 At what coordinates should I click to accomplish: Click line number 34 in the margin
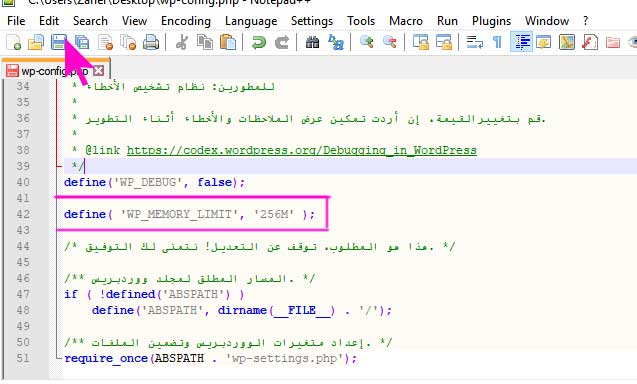click(x=23, y=87)
